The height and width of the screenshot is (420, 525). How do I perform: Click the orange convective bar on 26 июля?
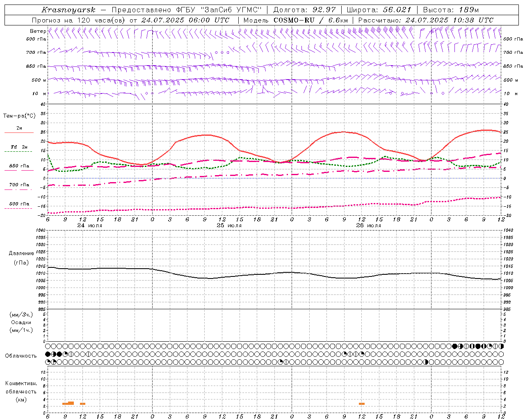click(x=362, y=404)
